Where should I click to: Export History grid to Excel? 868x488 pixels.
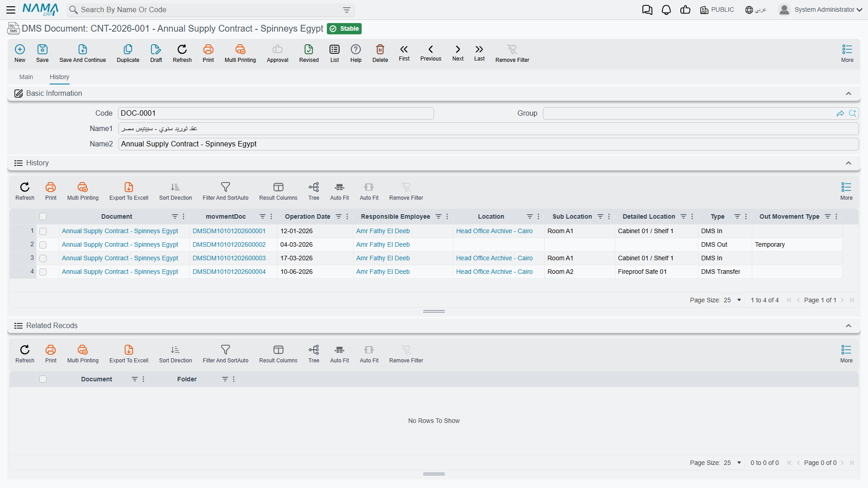(x=129, y=191)
